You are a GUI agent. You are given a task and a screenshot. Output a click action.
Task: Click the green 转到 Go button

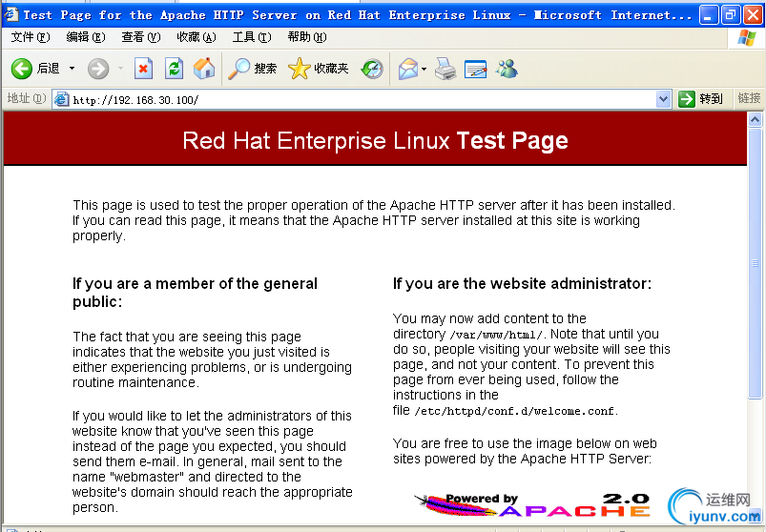coord(700,99)
